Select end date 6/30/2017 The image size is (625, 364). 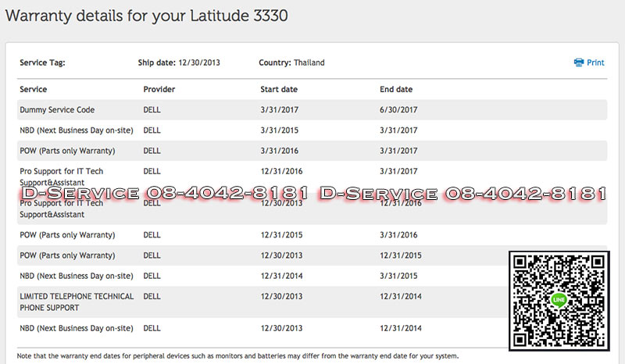(398, 109)
